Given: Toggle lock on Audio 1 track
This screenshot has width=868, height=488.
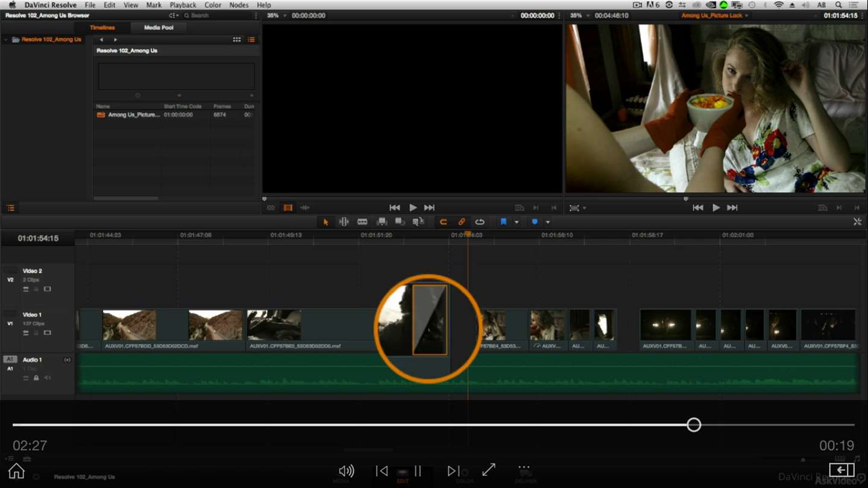Looking at the screenshot, I should 36,378.
